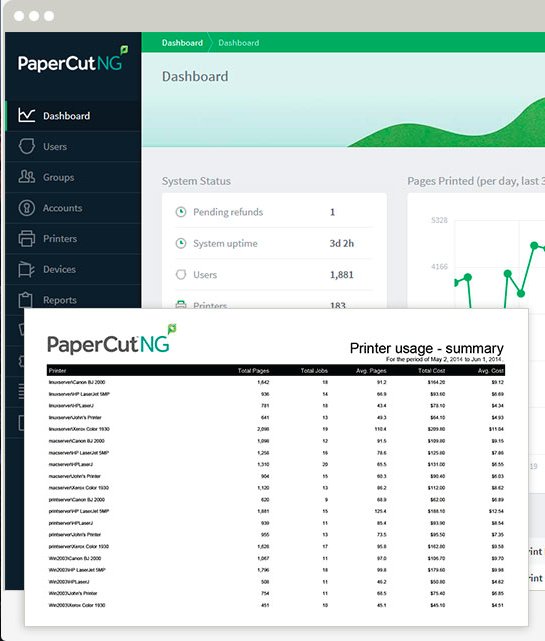
Task: Click the second Dashboard breadcrumb in the green bar
Action: pyautogui.click(x=239, y=43)
